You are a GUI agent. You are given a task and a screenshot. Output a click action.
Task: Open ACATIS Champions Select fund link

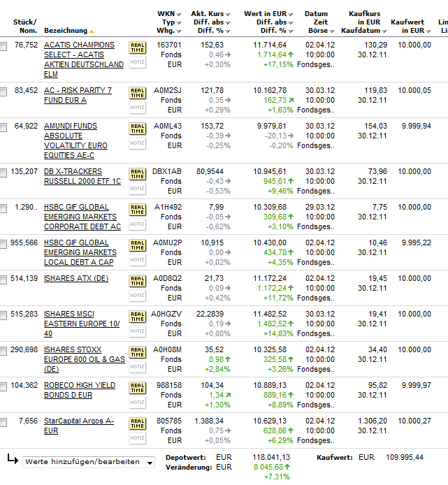tap(84, 59)
